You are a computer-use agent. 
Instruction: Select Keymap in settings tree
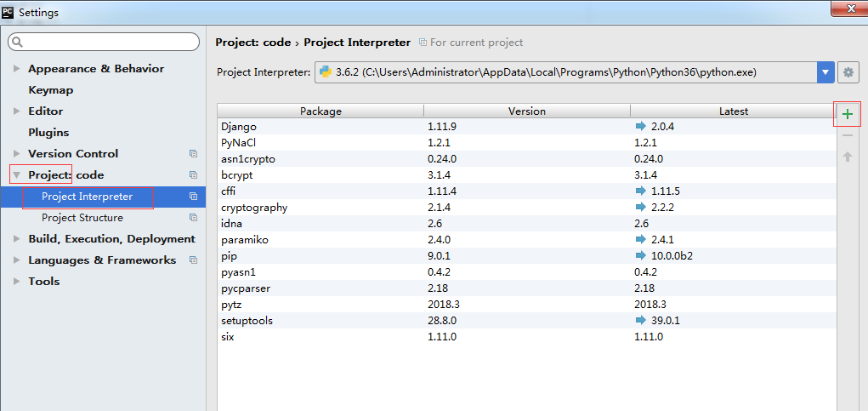tap(51, 89)
